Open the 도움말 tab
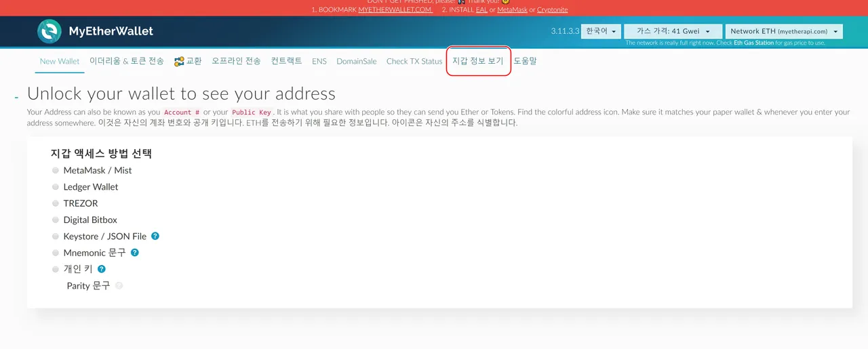This screenshot has height=349, width=868. 525,61
